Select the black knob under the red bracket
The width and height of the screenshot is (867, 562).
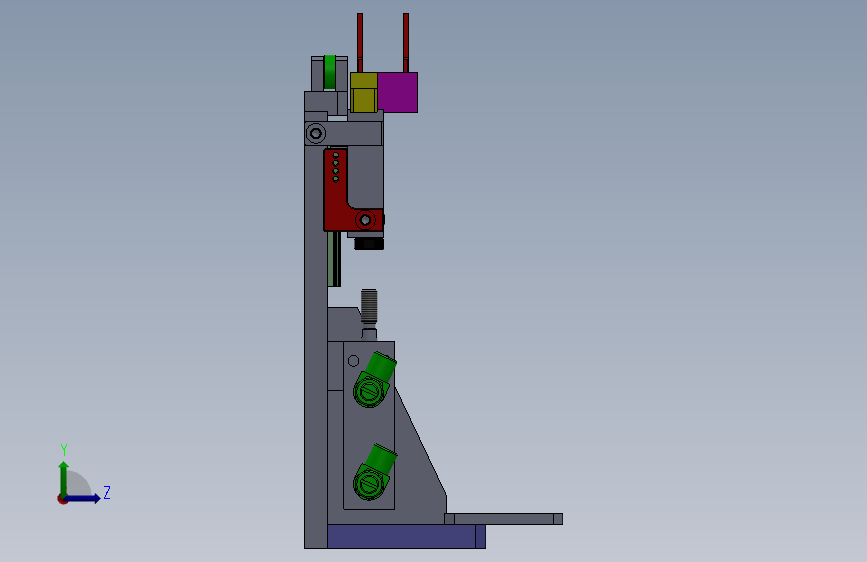(x=369, y=243)
